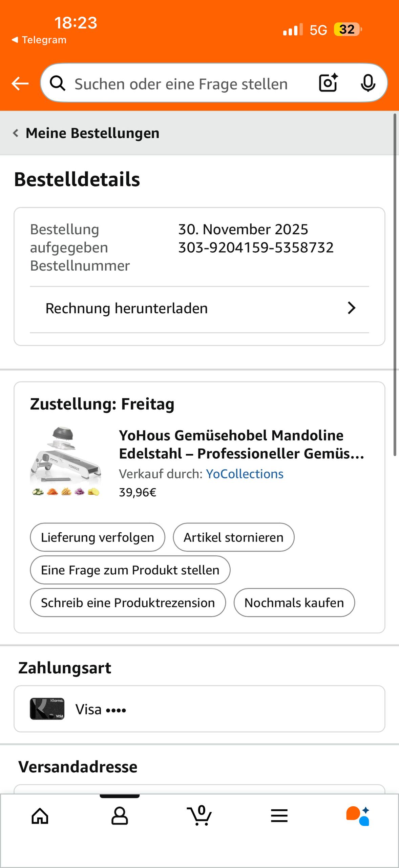Open the shopping cart icon
Screen dimensions: 399x868
click(199, 815)
